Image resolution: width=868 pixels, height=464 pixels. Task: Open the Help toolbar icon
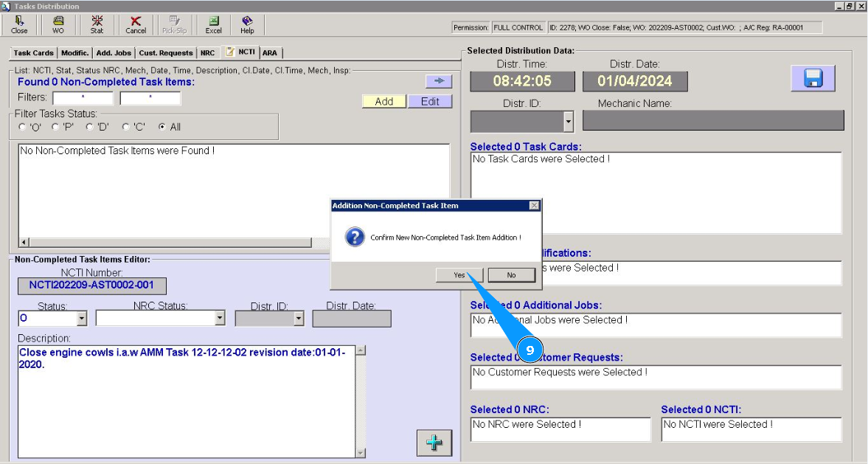click(247, 25)
